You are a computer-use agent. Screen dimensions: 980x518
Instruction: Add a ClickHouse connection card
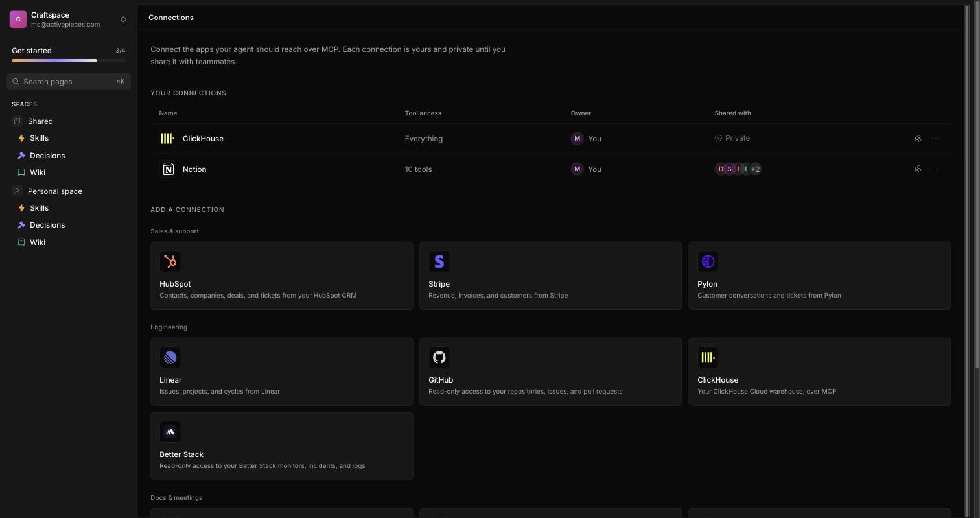[x=820, y=371]
